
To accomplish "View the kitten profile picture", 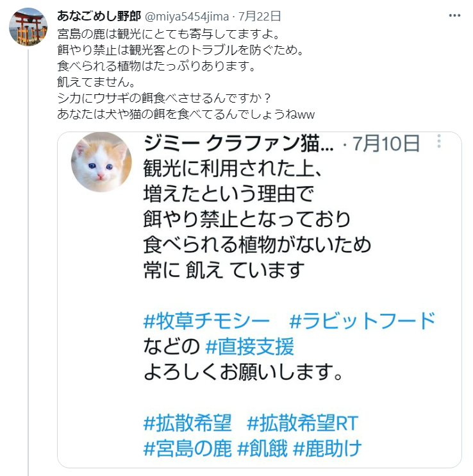I will tap(101, 162).
